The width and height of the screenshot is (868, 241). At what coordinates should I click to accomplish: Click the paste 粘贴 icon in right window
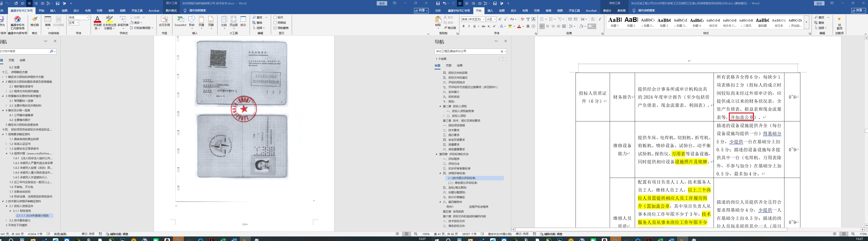(438, 22)
